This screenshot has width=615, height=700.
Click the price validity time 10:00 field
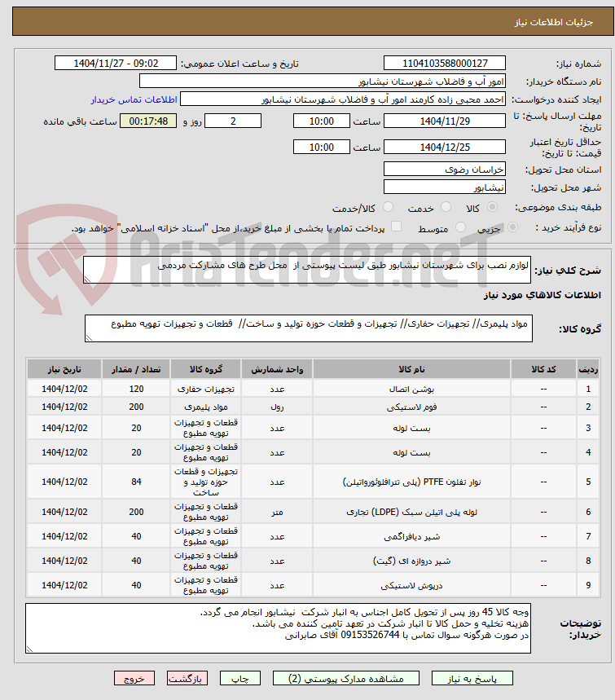click(321, 147)
